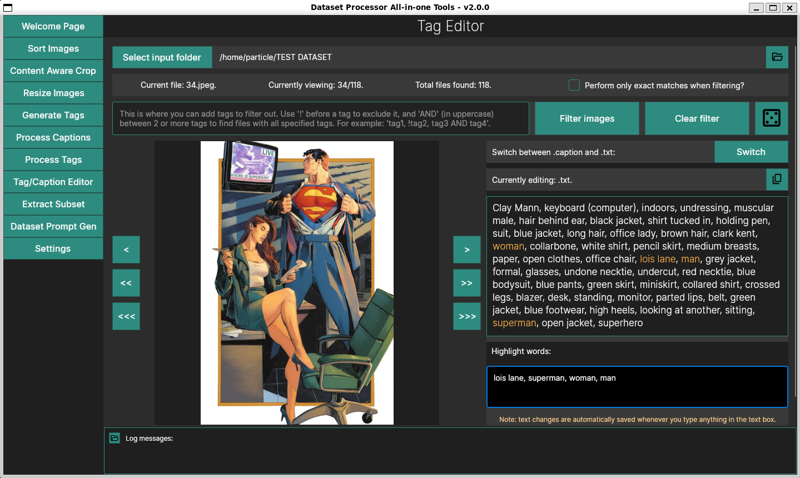The image size is (800, 478).
Task: Maximize the Dataset Processor window
Action: click(773, 8)
